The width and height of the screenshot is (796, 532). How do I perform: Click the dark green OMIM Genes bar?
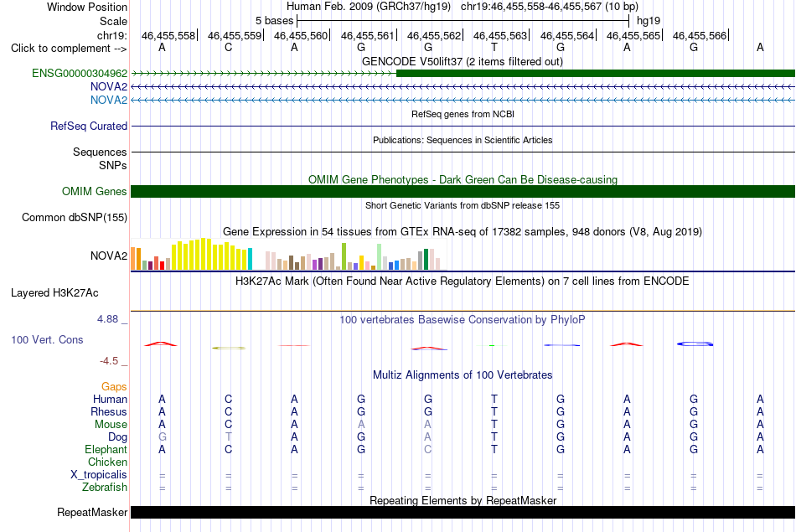point(463,191)
